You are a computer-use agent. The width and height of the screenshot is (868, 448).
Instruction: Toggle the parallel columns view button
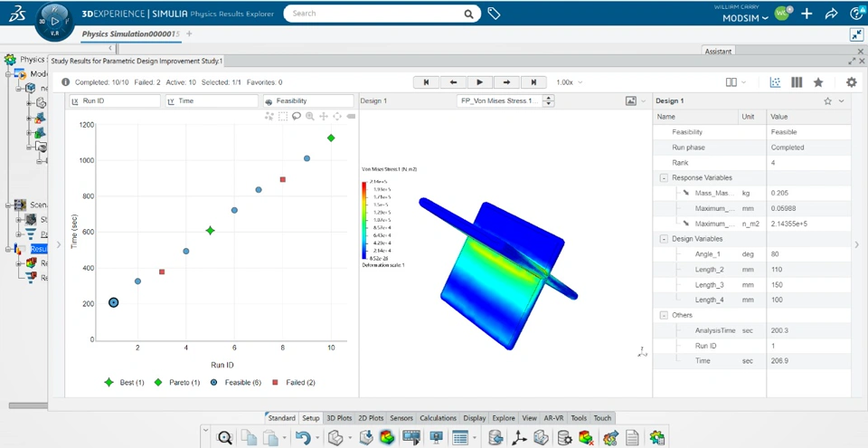(797, 82)
